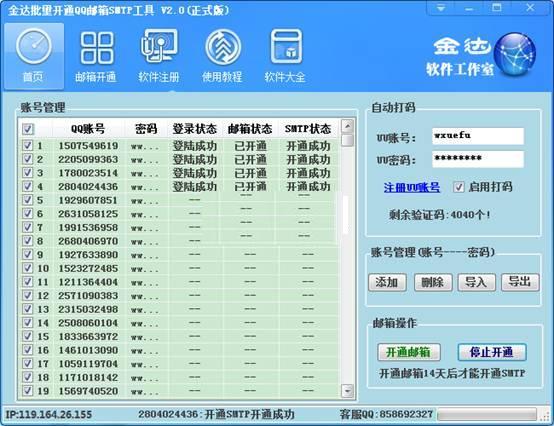Image resolution: width=554 pixels, height=426 pixels.
Task: Open the 首页 home dashboard icon
Action: 34,56
